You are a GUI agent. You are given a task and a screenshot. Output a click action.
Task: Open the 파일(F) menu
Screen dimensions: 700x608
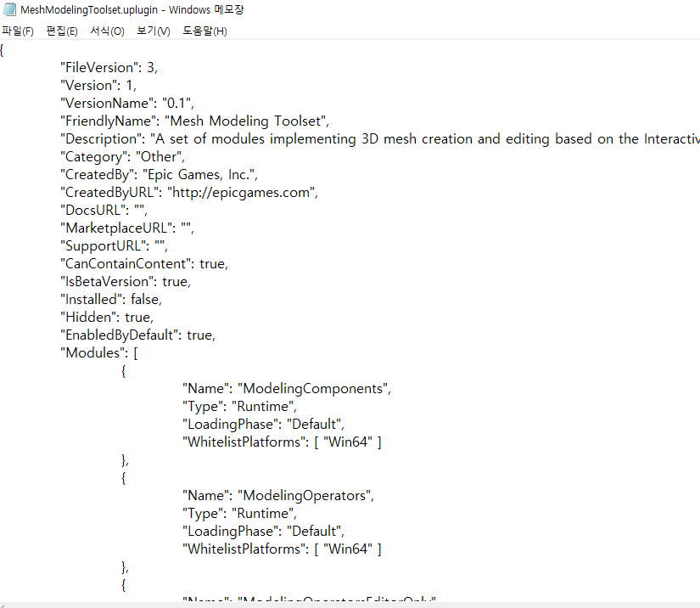(18, 31)
